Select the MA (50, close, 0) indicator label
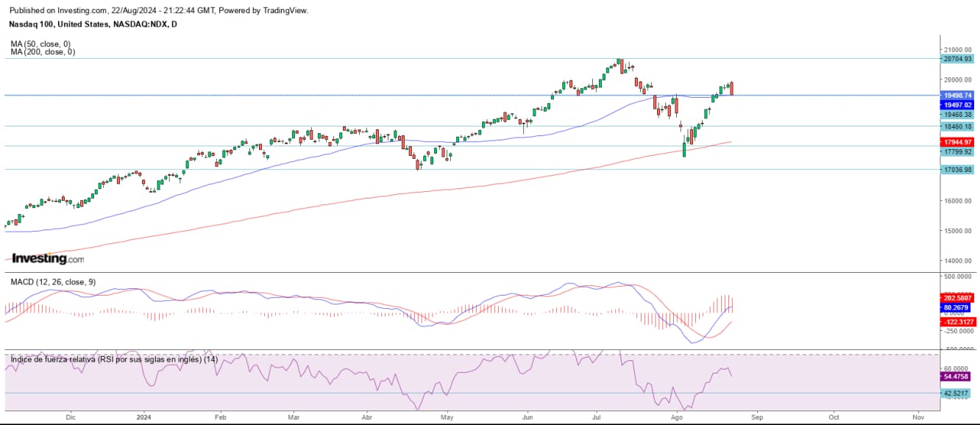The height and width of the screenshot is (425, 980). pyautogui.click(x=40, y=44)
